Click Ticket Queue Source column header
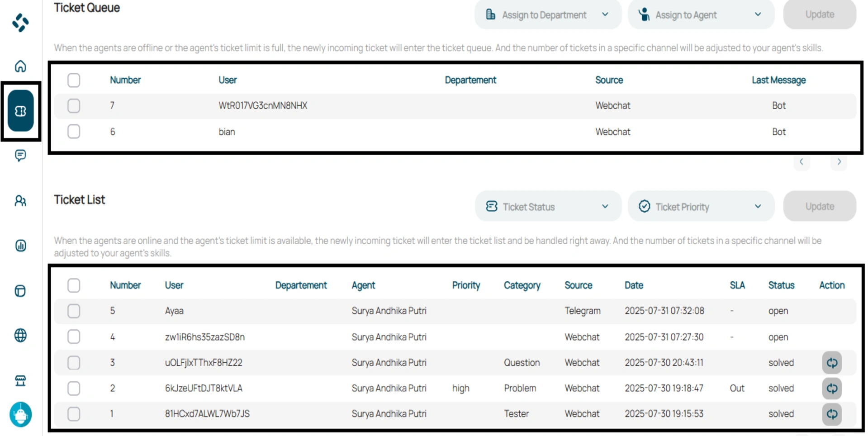This screenshot has height=436, width=868. [609, 80]
